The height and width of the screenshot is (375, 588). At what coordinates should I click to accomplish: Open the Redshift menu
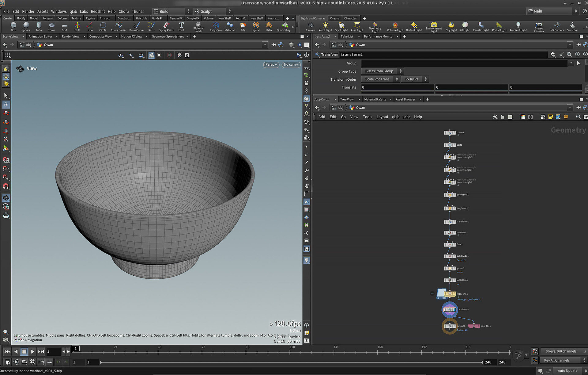tap(98, 11)
